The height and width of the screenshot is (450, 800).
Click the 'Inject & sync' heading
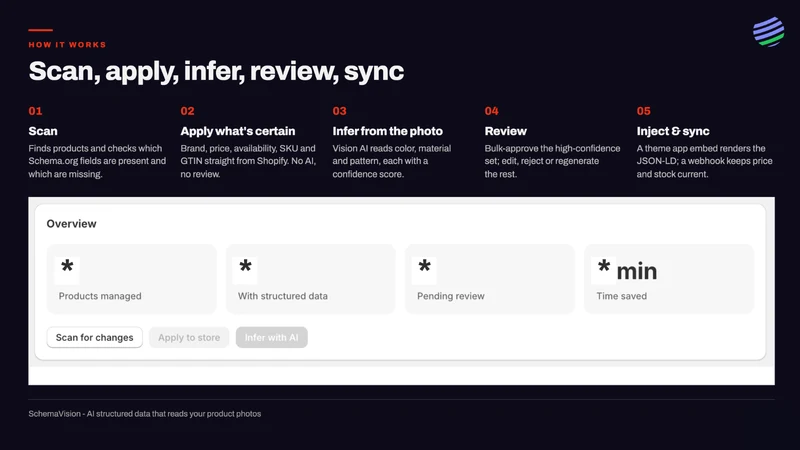(673, 131)
